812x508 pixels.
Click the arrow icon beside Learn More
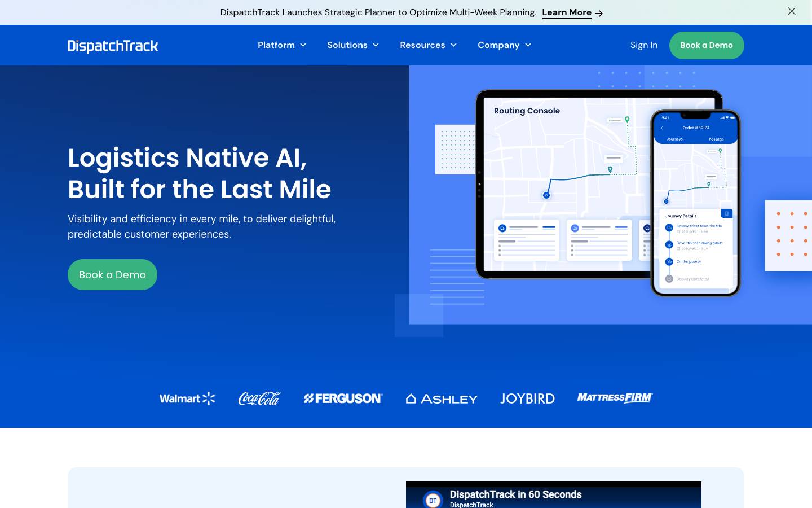coord(599,13)
